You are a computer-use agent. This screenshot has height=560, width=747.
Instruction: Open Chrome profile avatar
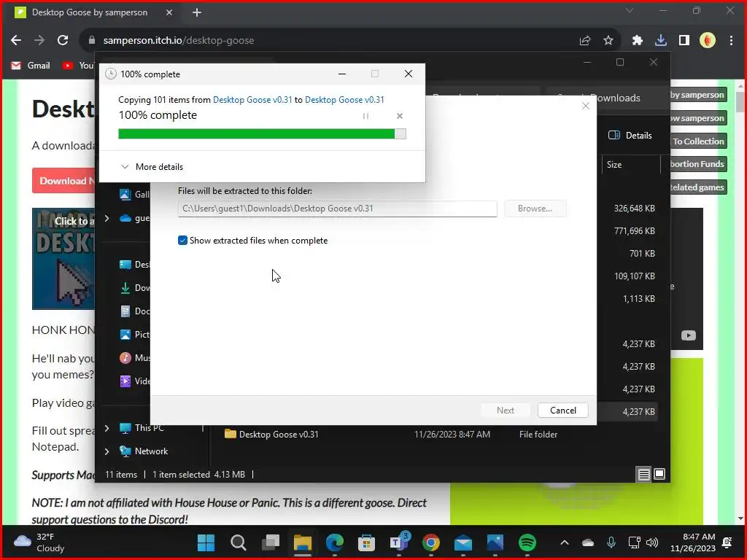point(708,41)
